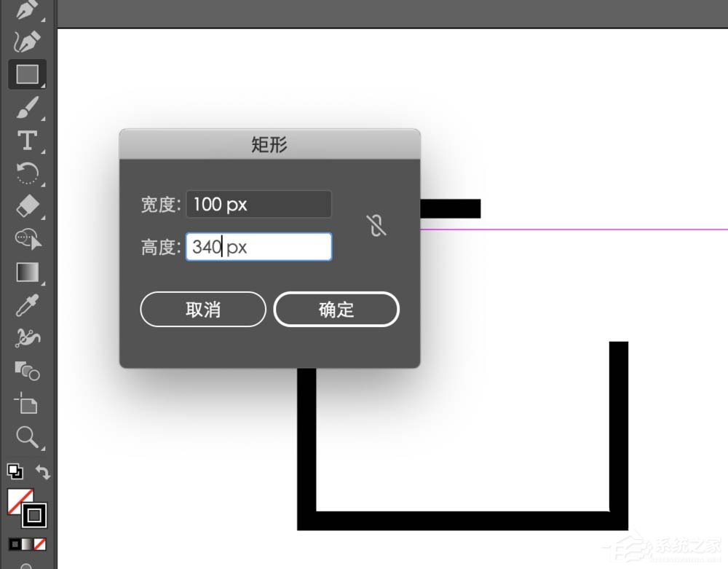The image size is (728, 569).
Task: Toggle constrain width and height proportions
Action: coord(376,225)
